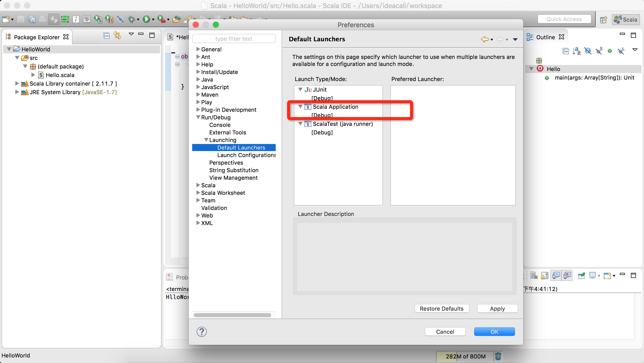Open the Run button dropdown arrow
644x363 pixels.
tap(153, 20)
